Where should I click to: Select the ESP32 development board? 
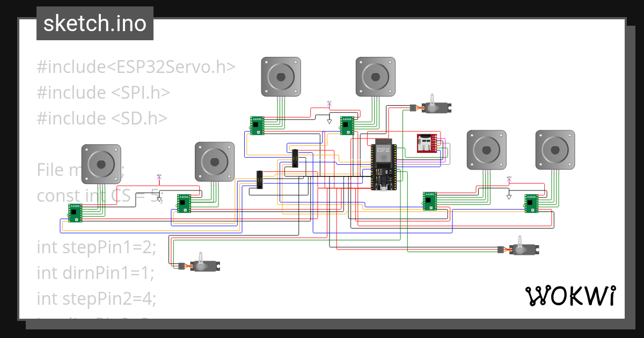click(x=384, y=166)
